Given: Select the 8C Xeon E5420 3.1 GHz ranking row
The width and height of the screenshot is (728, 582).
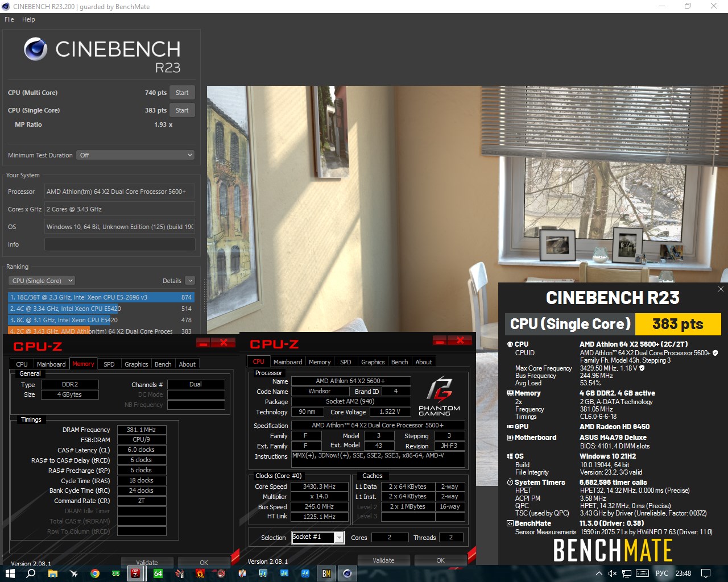Looking at the screenshot, I should click(x=101, y=320).
